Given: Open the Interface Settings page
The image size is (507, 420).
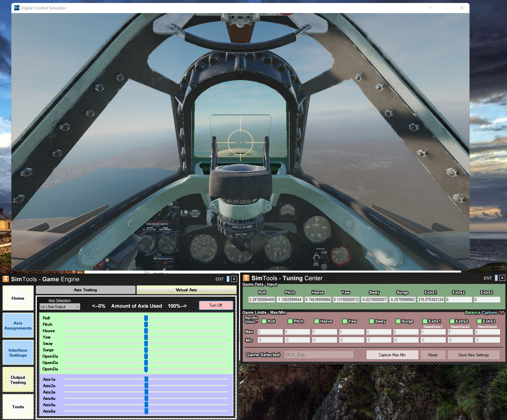Looking at the screenshot, I should coord(18,353).
